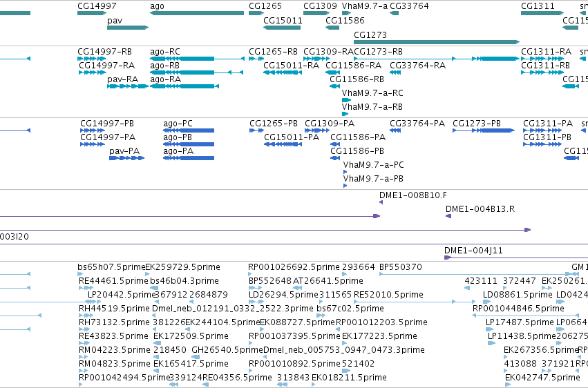
Task: Click the pav gene feature
Action: [128, 28]
